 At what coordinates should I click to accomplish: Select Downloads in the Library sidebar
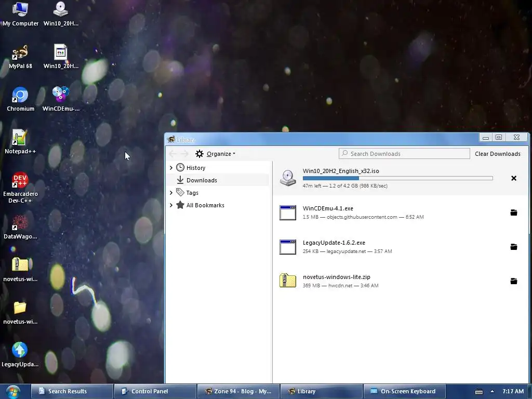197,180
